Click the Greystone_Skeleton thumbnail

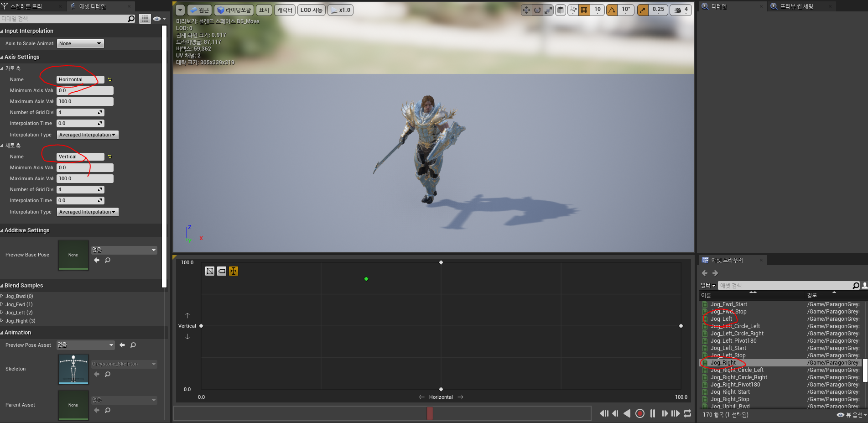pos(73,369)
